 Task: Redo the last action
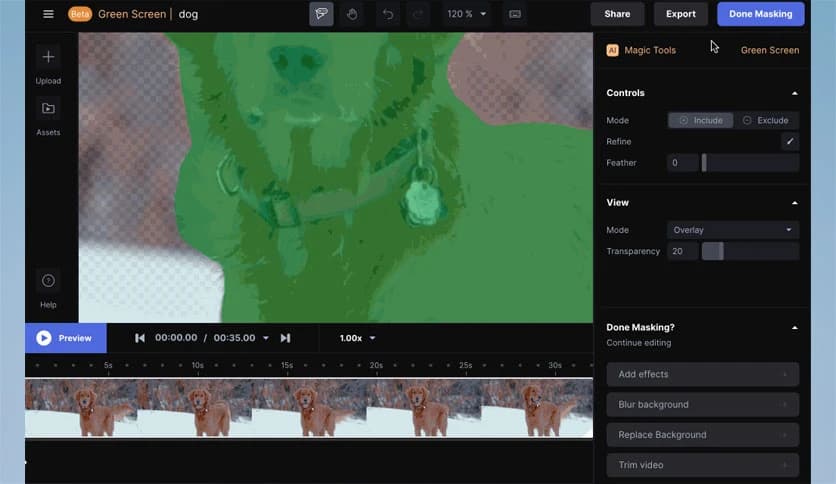(418, 14)
